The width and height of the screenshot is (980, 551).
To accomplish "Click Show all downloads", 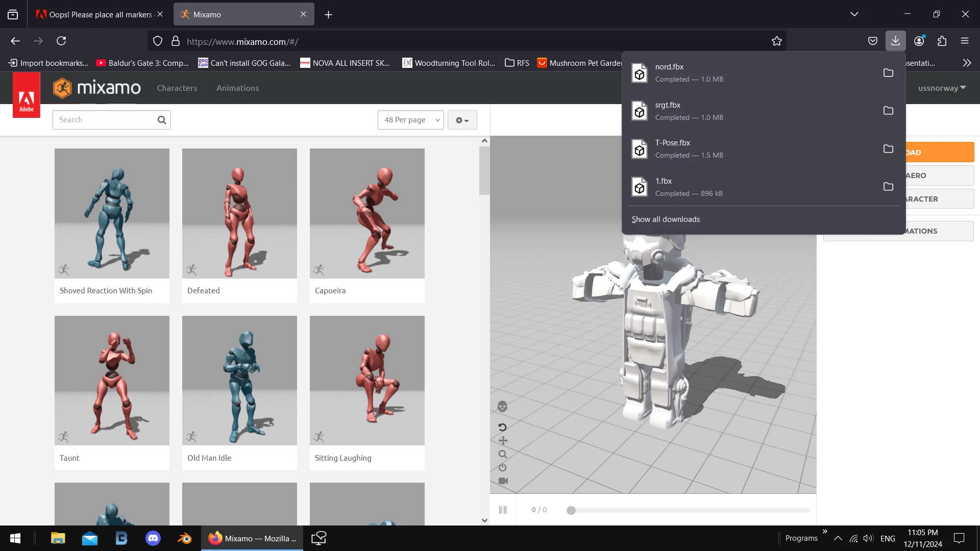I will [666, 219].
